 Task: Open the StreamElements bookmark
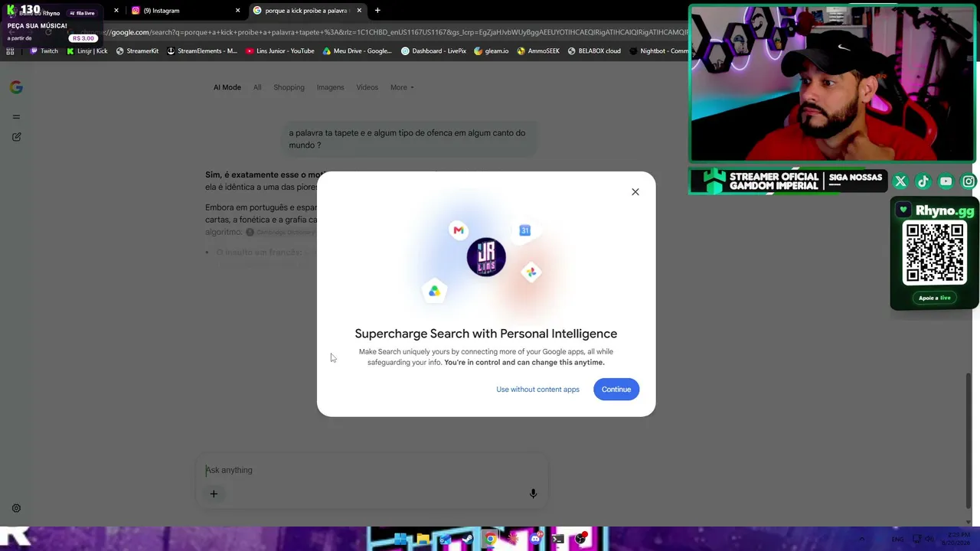(202, 51)
